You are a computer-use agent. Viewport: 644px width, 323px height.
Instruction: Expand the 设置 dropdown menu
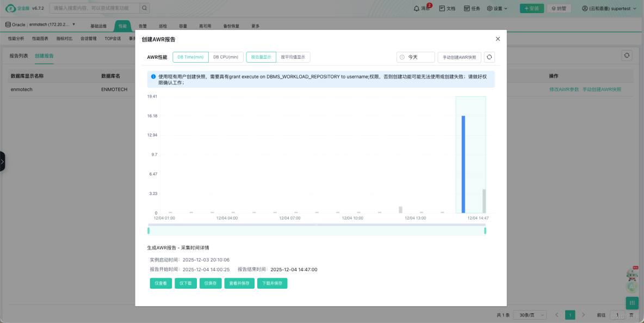(x=496, y=9)
